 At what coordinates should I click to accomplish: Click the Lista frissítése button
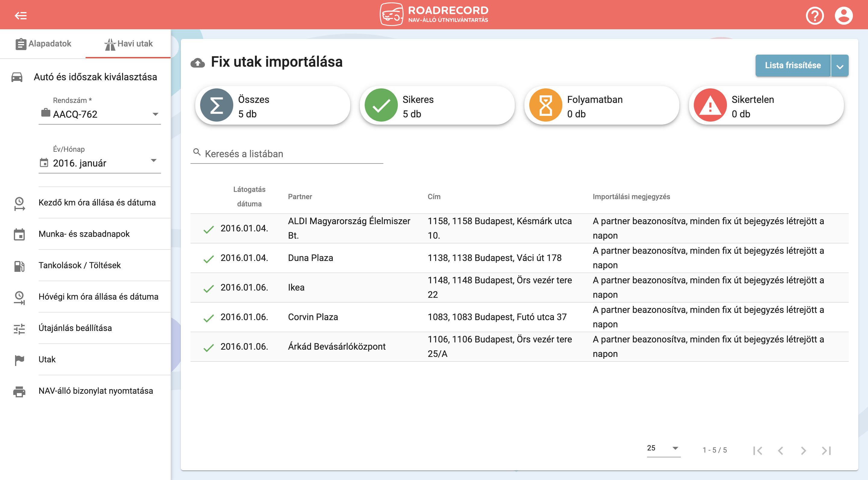793,65
